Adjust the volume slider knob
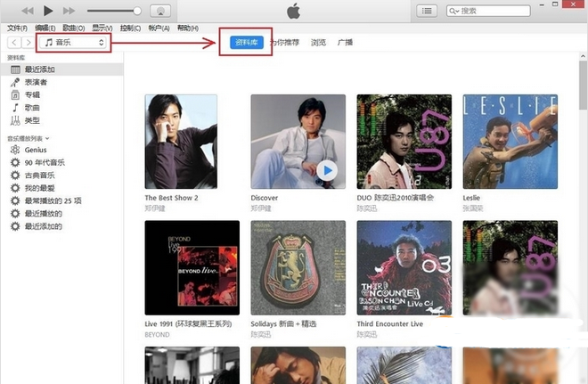Screen dimensions: 588x384 (137, 11)
